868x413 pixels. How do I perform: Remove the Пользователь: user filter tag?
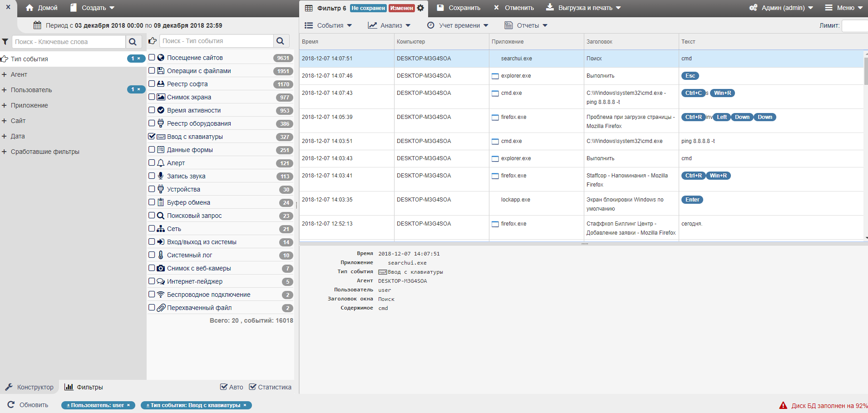[128, 405]
